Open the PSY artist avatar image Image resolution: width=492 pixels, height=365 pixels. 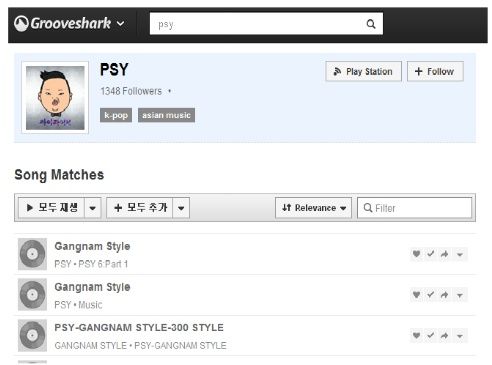(55, 98)
